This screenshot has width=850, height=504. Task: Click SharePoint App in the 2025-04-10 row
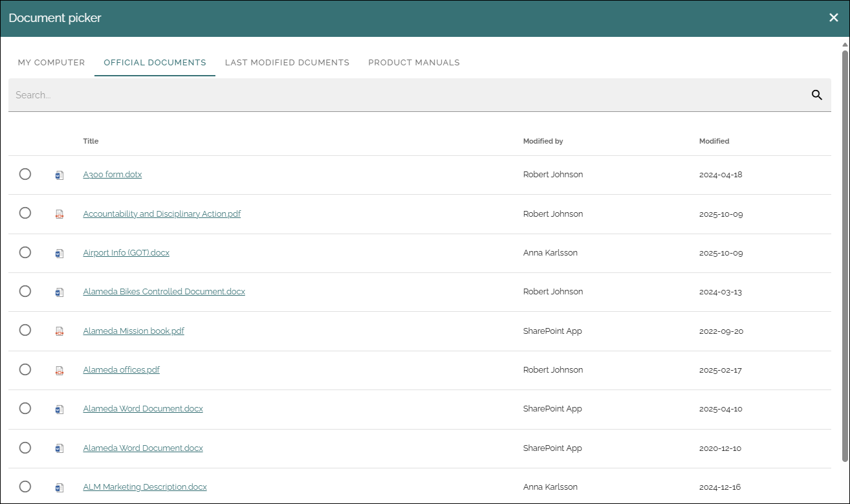point(552,409)
